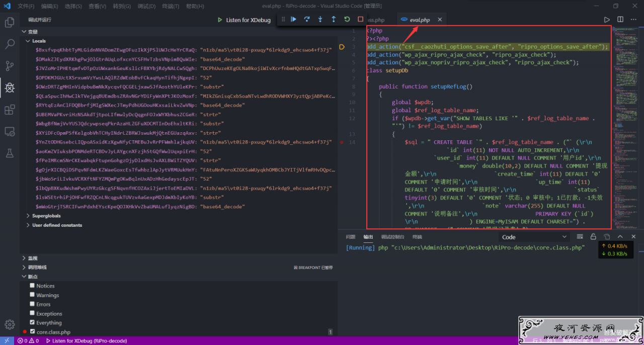This screenshot has height=345, width=644.
Task: Open the 帮助(H) menu
Action: tap(195, 6)
